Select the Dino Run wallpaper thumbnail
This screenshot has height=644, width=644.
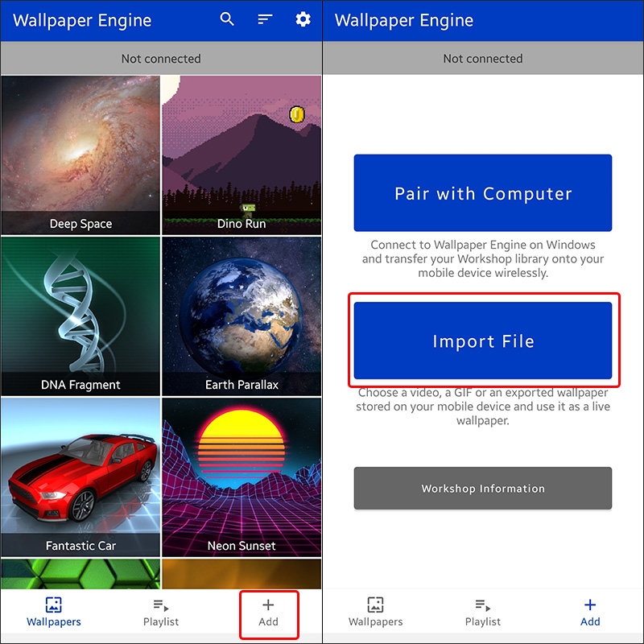click(x=242, y=155)
